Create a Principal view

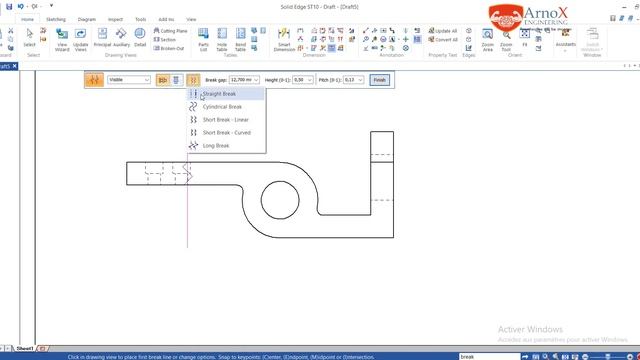pyautogui.click(x=102, y=38)
